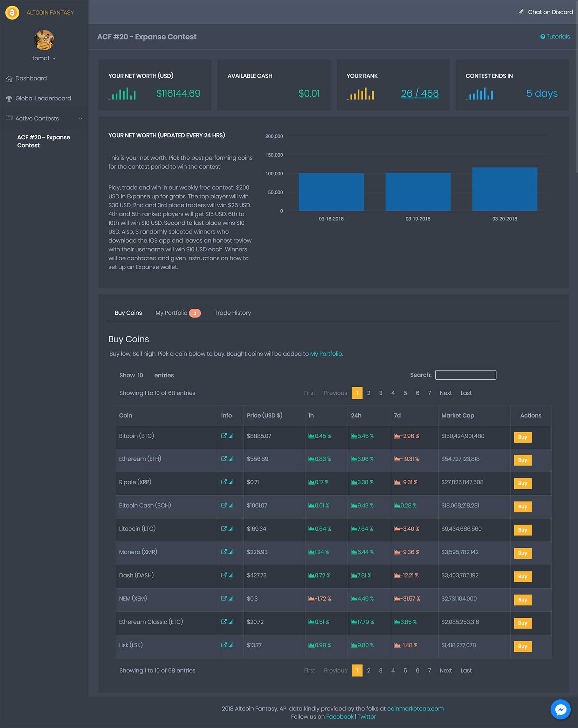Select ACF #20 - Expanse Contest in sidebar
This screenshot has height=728, width=578.
coord(43,141)
